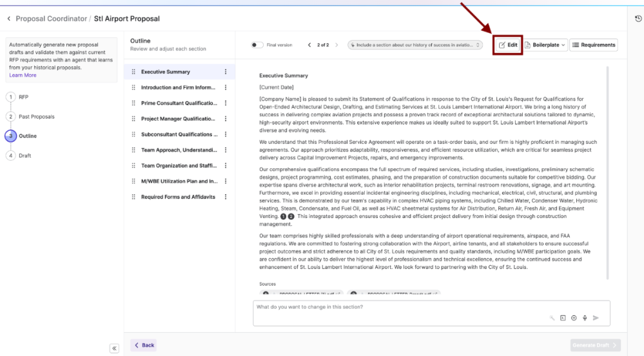This screenshot has height=356, width=644.
Task: Click the Requirements button
Action: [594, 44]
